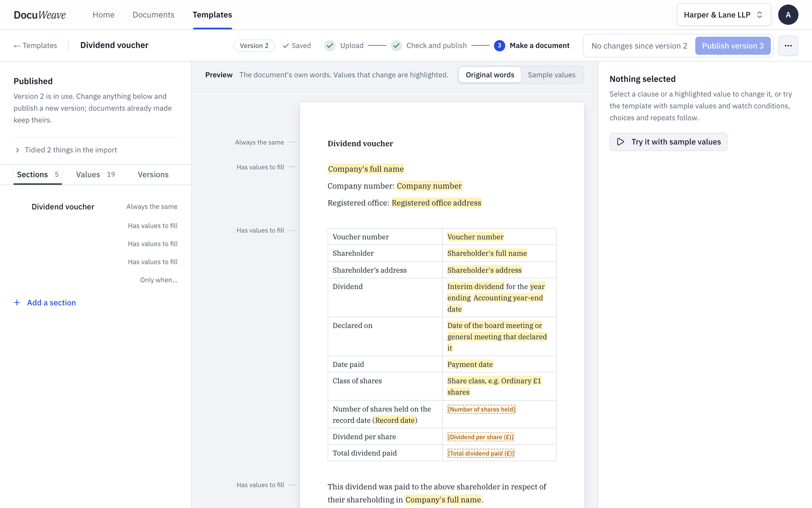The image size is (812, 508).
Task: Select the [Total dividend paid (£)] placeholder
Action: pos(481,453)
